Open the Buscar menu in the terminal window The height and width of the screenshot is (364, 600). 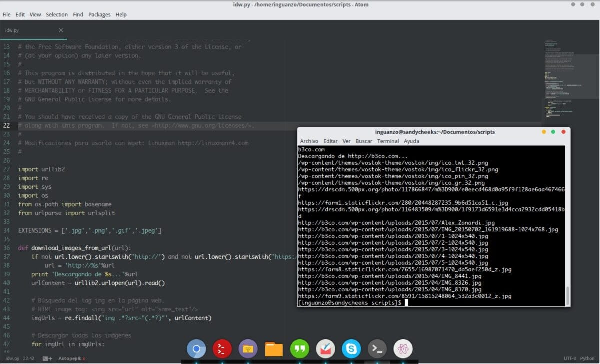[x=364, y=141]
